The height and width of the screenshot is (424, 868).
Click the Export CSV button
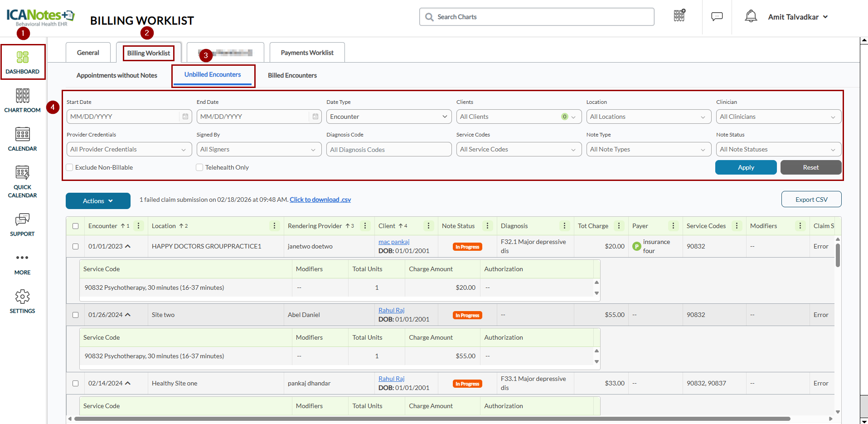[x=811, y=200]
